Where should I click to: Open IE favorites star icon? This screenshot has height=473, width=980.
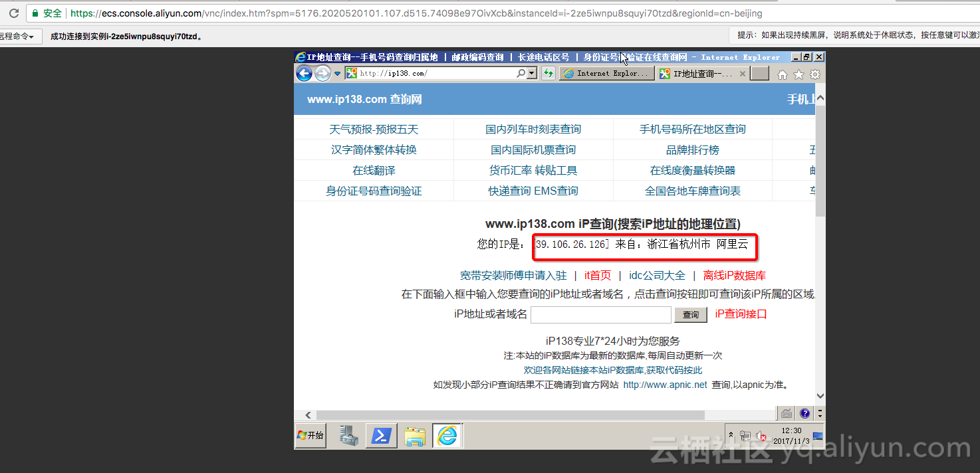click(x=798, y=74)
